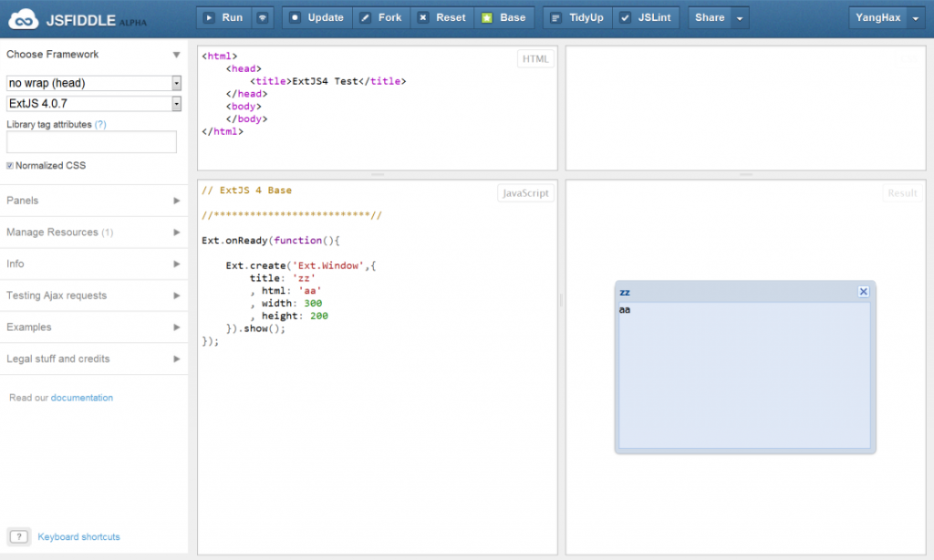Click the 'Ext.onReady(function(){' code line

coord(270,241)
